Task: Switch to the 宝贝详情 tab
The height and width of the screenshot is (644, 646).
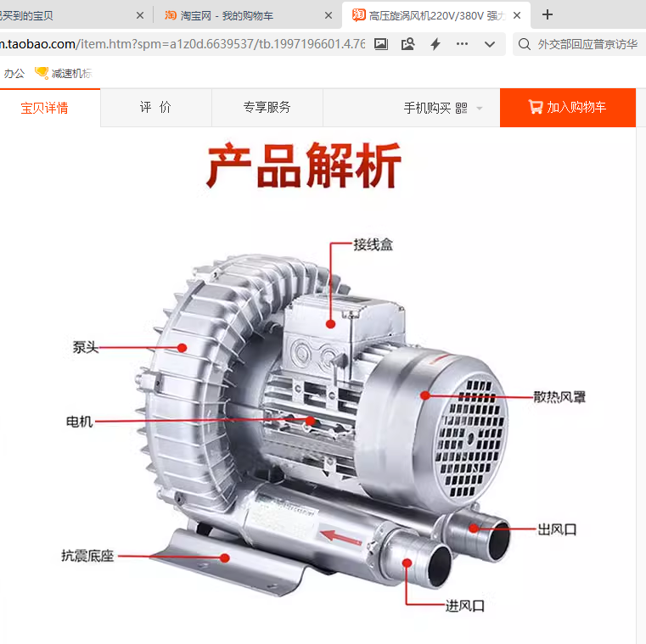Action: (x=45, y=108)
